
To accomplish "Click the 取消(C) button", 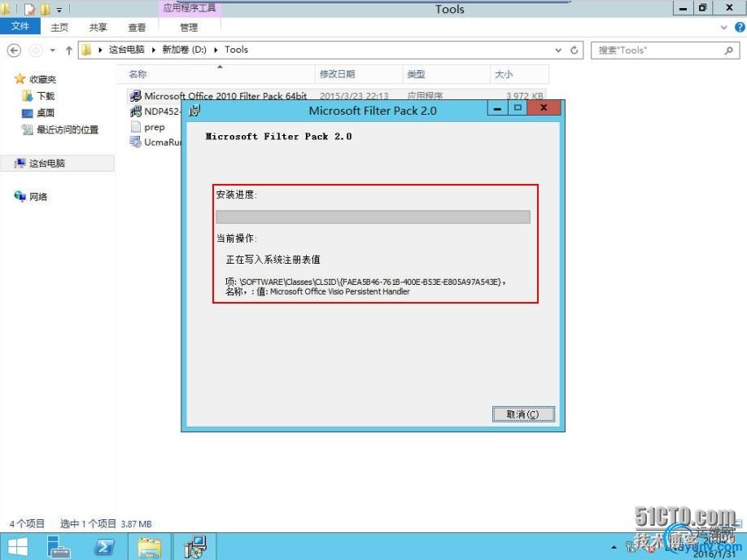I will click(523, 414).
